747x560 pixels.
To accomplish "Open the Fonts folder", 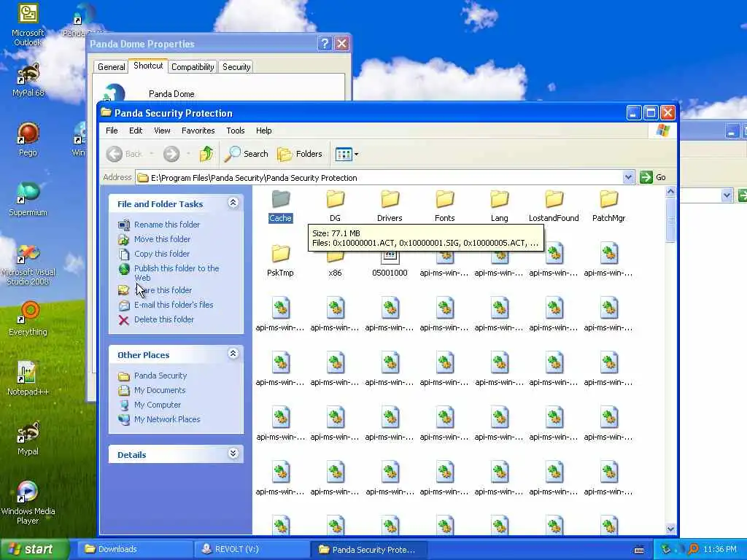I will pyautogui.click(x=444, y=199).
